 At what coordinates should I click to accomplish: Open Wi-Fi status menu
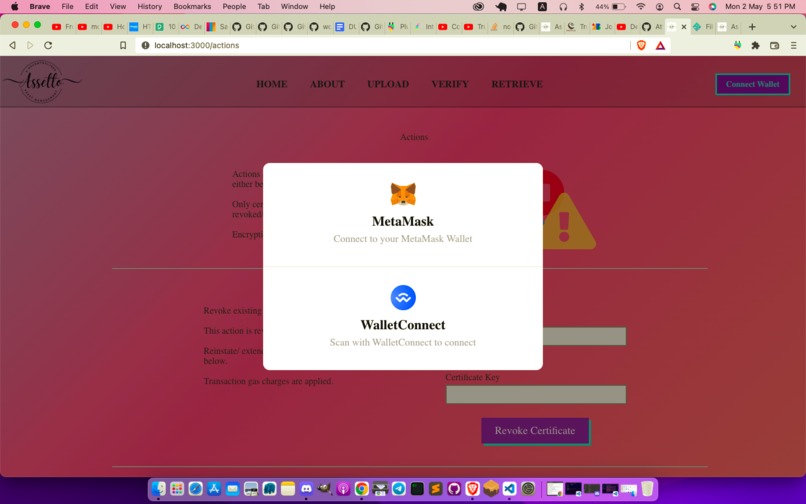pos(640,7)
